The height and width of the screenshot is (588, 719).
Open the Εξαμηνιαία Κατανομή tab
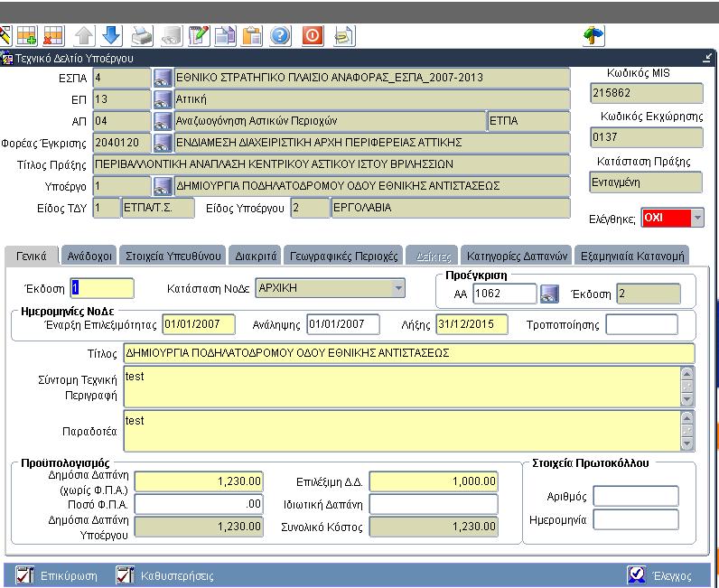[x=632, y=256]
